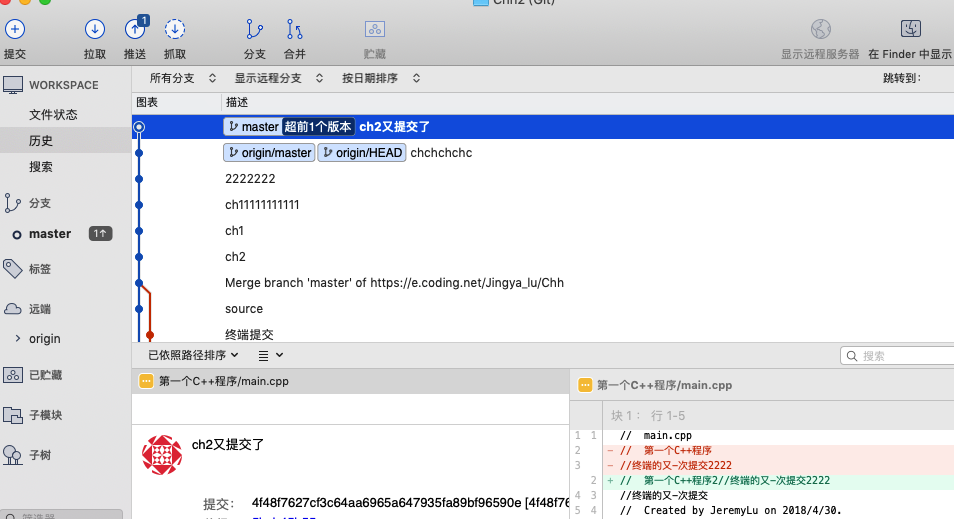954x519 pixels.
Task: Click the subtree icon beside 子树
Action: [x=13, y=455]
